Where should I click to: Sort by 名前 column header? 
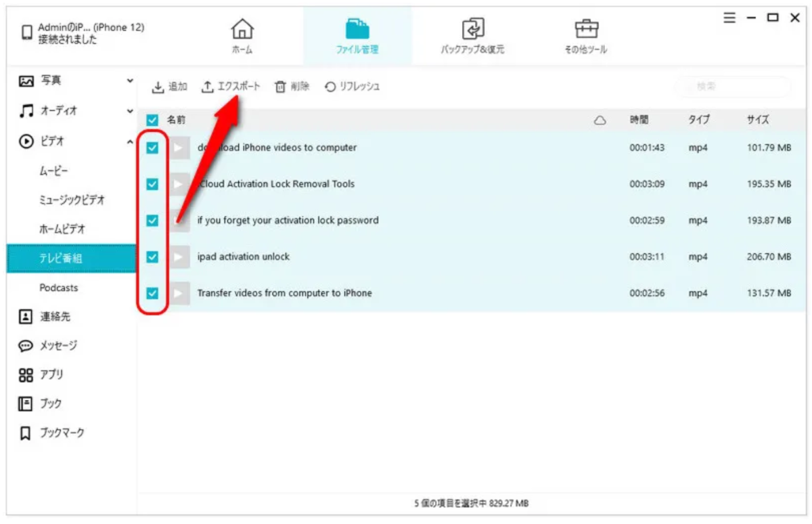176,120
